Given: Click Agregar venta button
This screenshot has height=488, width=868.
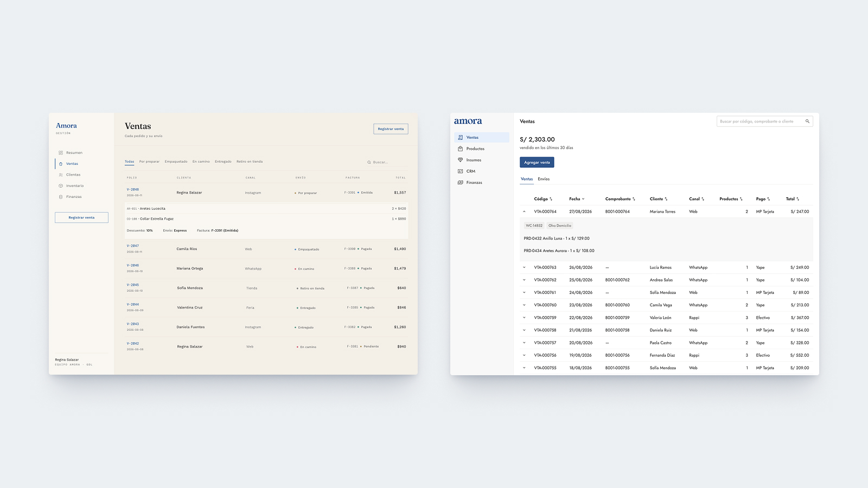Looking at the screenshot, I should pos(537,162).
